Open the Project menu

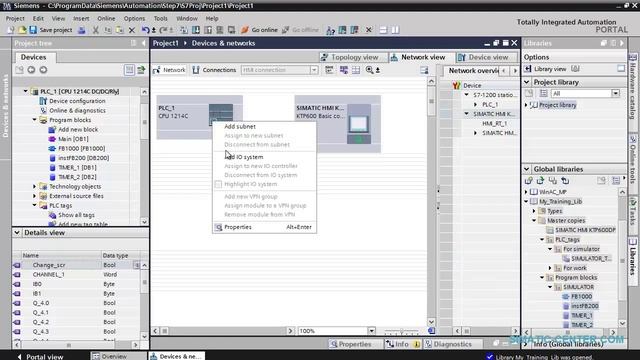point(15,18)
